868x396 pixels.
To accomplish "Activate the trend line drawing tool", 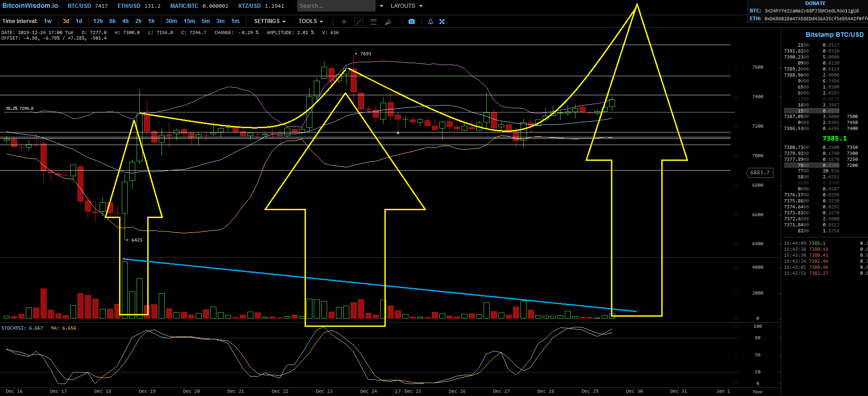I will [359, 22].
